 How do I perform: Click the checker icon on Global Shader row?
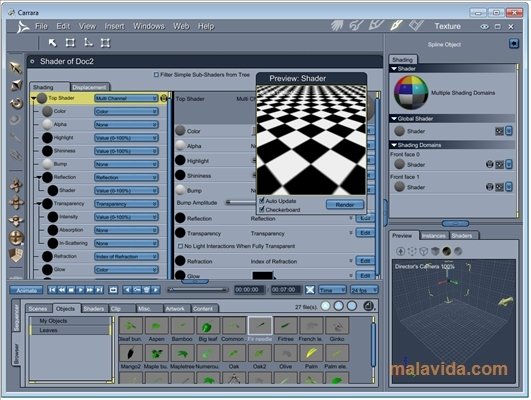pos(500,131)
